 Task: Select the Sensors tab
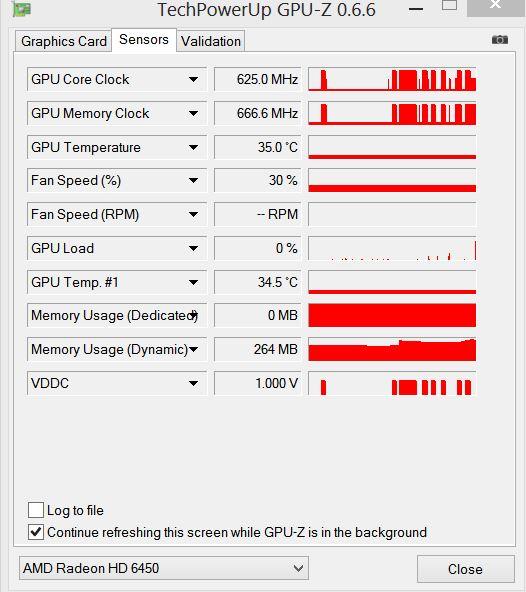(144, 40)
